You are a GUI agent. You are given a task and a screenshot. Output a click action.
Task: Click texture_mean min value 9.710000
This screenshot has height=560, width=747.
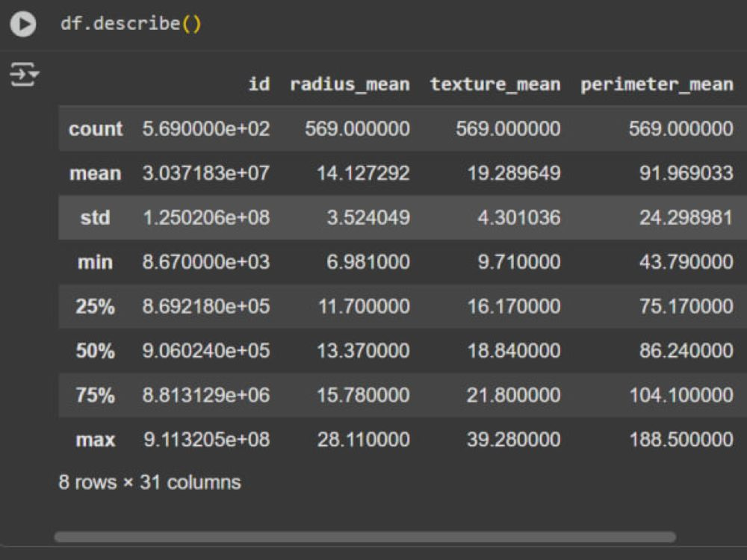pyautogui.click(x=519, y=262)
